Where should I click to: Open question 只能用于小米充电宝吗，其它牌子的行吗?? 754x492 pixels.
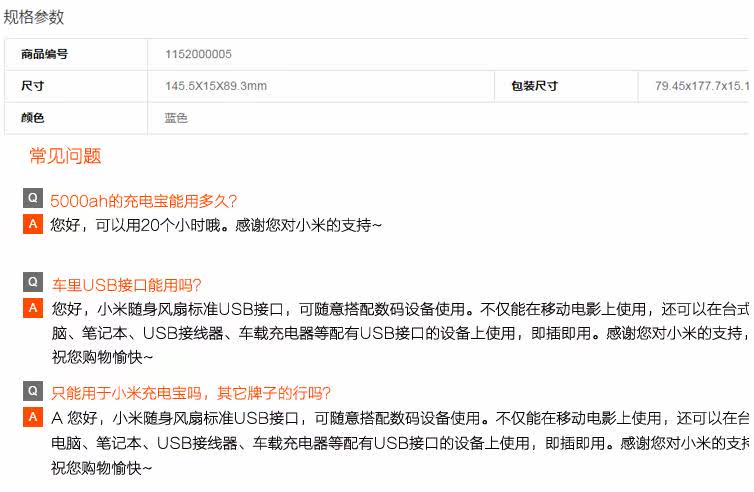(x=190, y=393)
